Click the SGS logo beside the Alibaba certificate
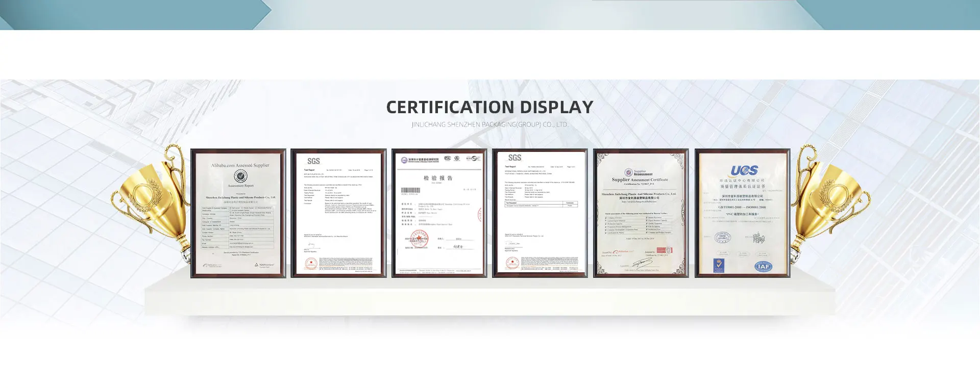Image resolution: width=980 pixels, height=388 pixels. (313, 161)
